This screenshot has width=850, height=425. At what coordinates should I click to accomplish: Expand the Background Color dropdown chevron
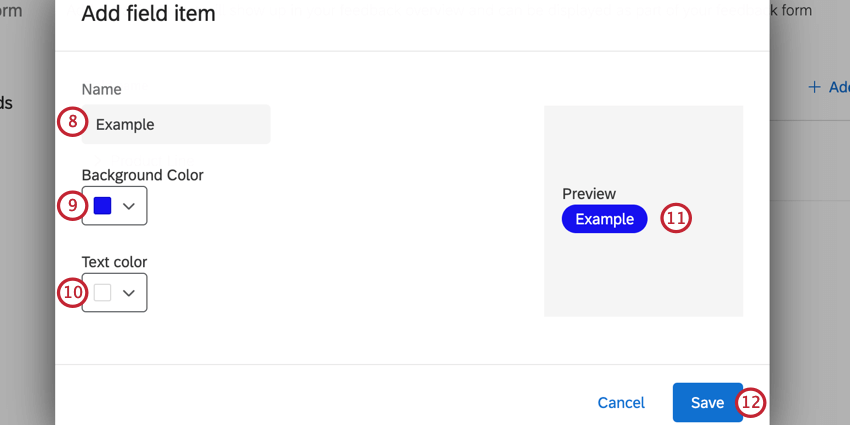coord(129,206)
